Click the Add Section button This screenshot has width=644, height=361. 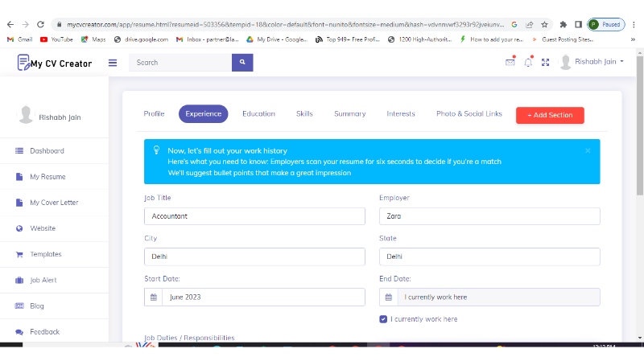[550, 115]
